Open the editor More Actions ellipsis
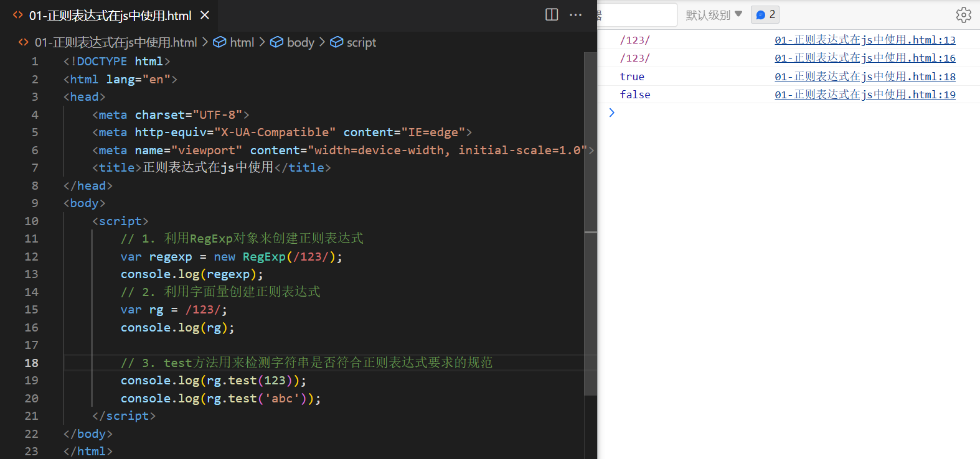Screen dimensions: 980x459 click(x=576, y=14)
